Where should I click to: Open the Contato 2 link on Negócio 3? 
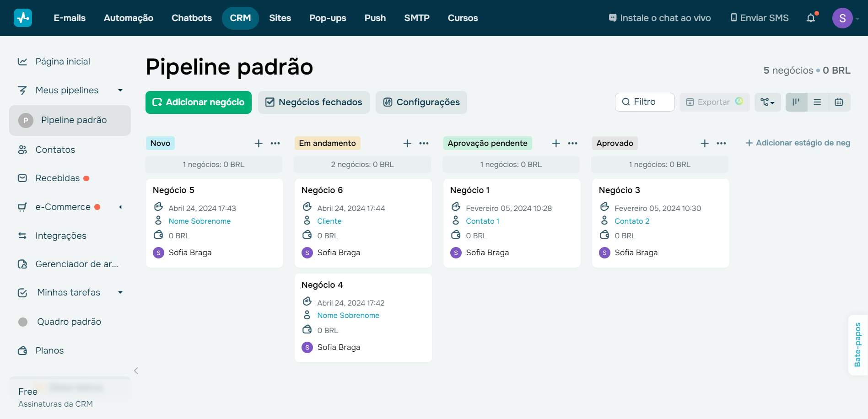click(x=632, y=221)
